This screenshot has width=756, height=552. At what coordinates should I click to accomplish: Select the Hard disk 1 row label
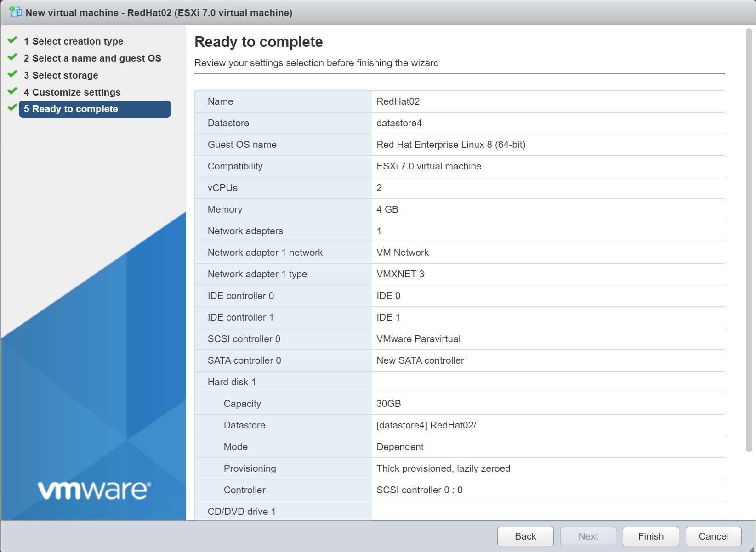click(232, 382)
